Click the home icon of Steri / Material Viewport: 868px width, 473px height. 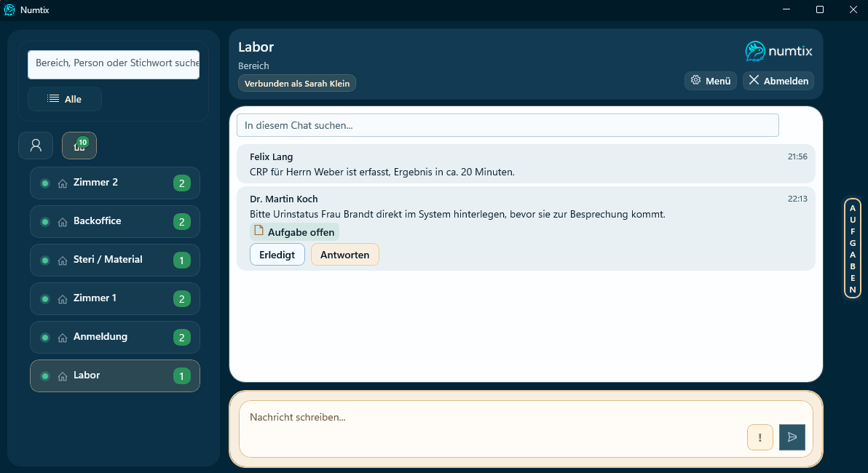tap(63, 261)
